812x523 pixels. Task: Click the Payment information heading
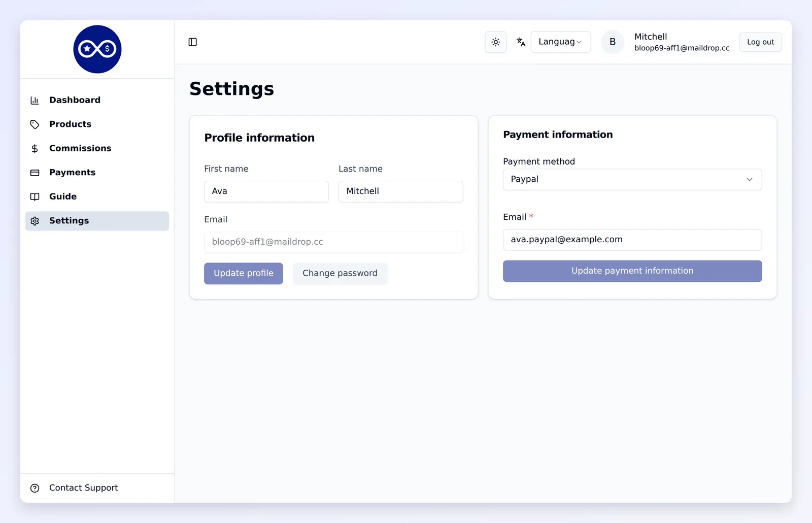tap(558, 135)
